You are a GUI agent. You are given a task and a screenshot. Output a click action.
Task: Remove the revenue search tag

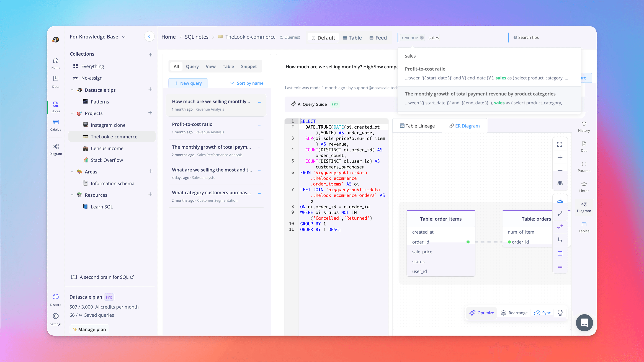point(422,38)
